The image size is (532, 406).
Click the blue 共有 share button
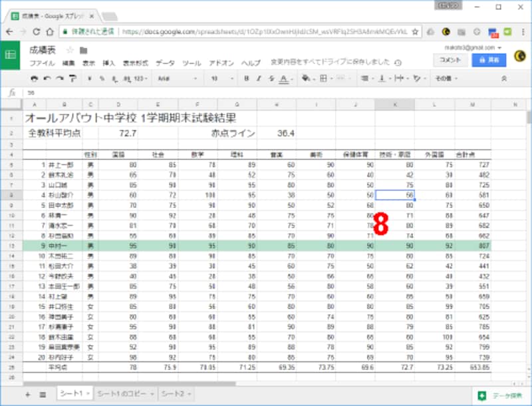pyautogui.click(x=489, y=59)
